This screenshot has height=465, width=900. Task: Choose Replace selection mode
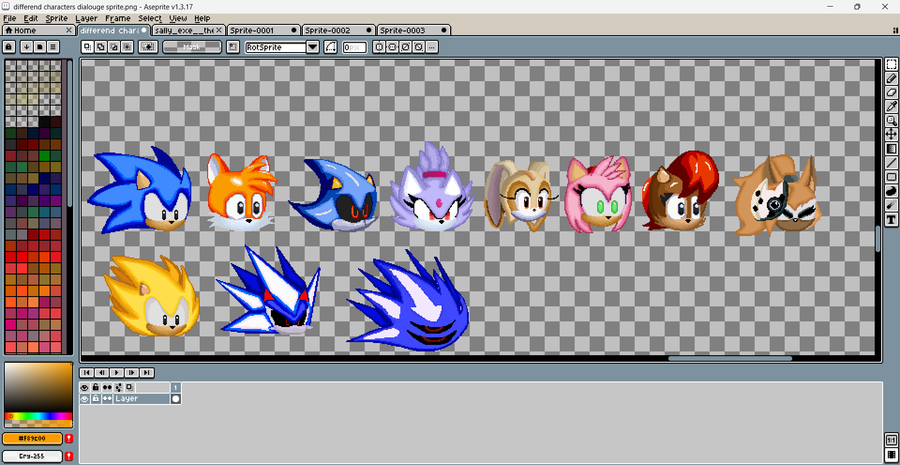coord(87,47)
